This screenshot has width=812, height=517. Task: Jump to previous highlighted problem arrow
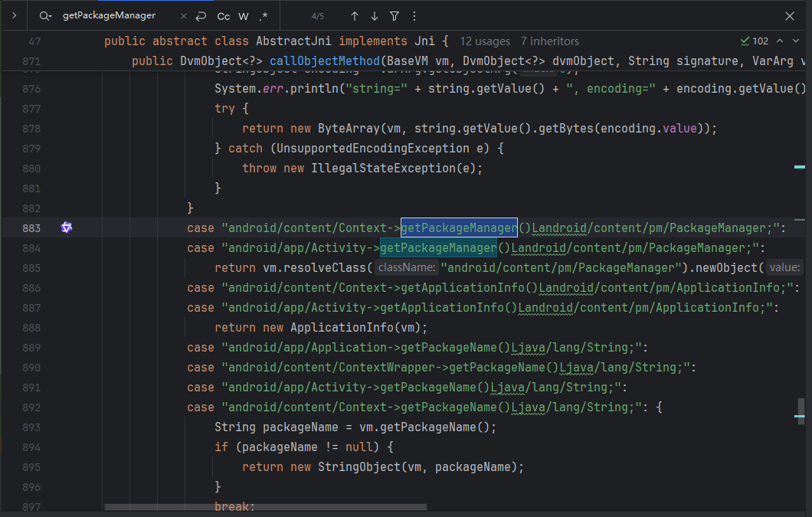coord(780,41)
